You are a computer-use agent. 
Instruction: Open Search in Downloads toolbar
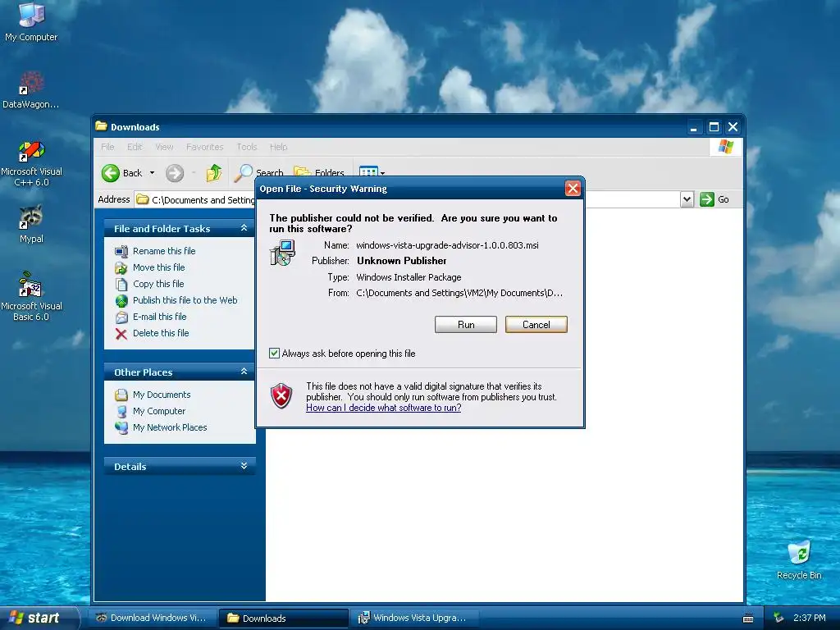click(x=259, y=172)
